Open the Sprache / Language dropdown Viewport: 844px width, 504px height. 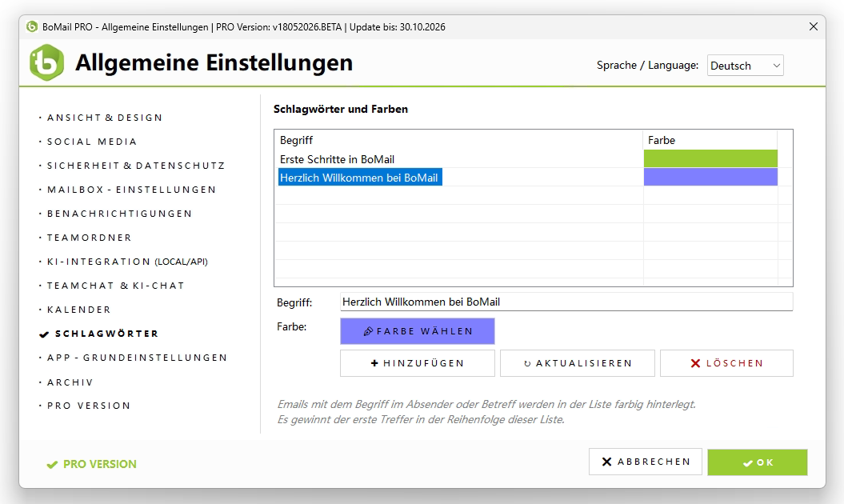coord(745,65)
